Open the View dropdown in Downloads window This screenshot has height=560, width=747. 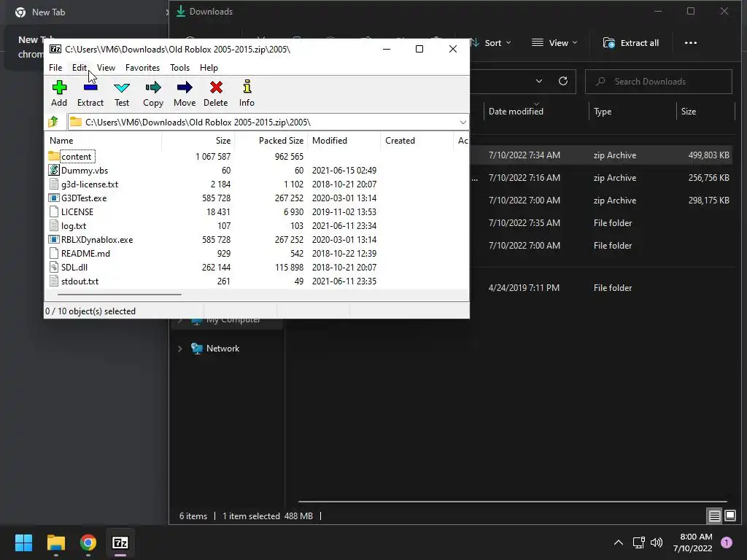(x=554, y=43)
